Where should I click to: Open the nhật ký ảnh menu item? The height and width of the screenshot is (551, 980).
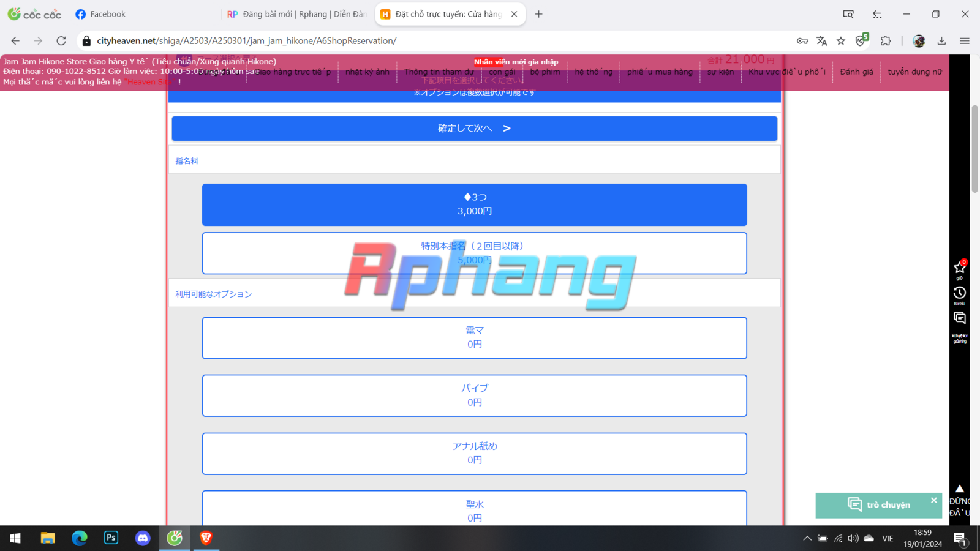point(367,72)
